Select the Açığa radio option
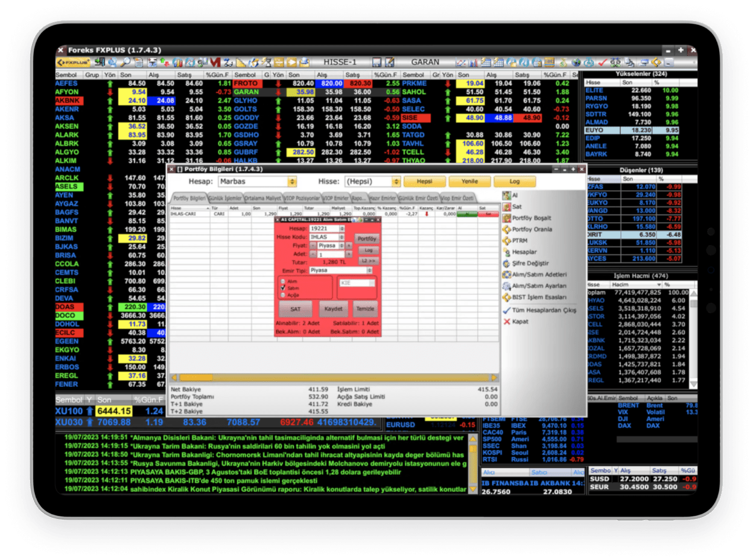The height and width of the screenshot is (560, 753). click(x=282, y=295)
